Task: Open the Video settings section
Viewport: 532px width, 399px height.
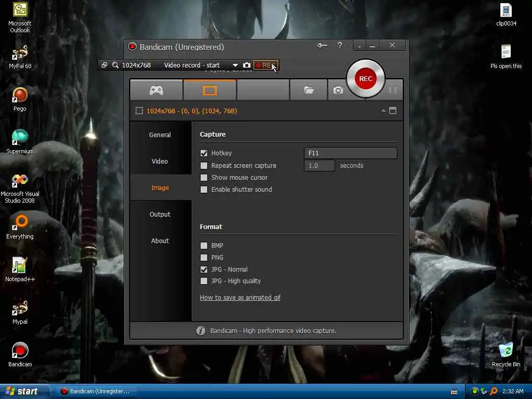Action: point(160,161)
